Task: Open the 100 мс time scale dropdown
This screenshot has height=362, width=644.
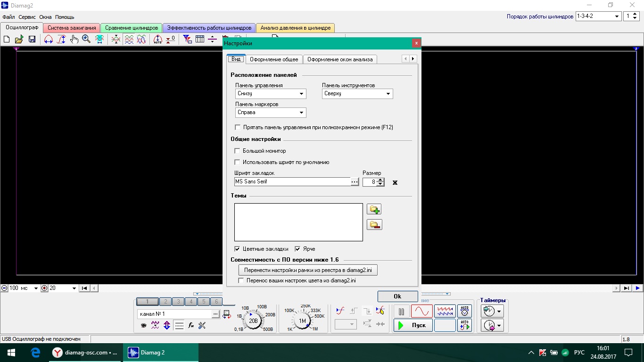Action: [36, 288]
